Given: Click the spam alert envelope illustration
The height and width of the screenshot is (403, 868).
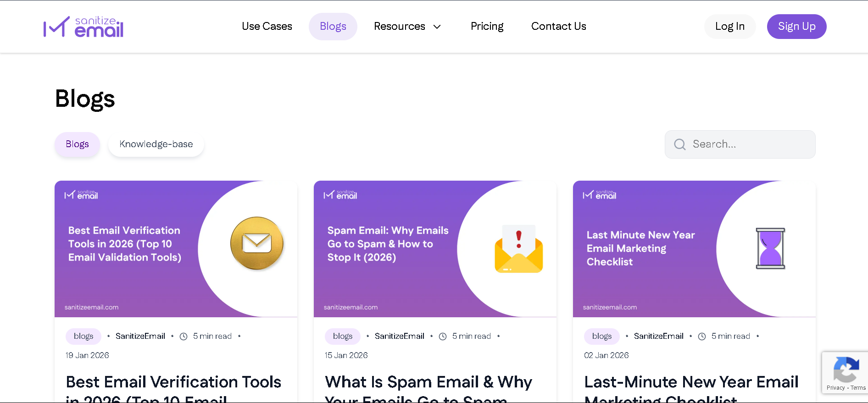Looking at the screenshot, I should 518,249.
